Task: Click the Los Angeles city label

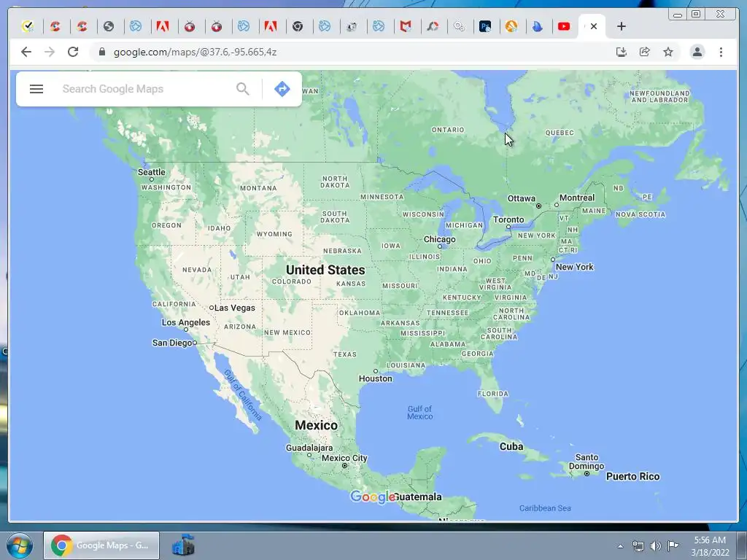Action: click(x=186, y=322)
